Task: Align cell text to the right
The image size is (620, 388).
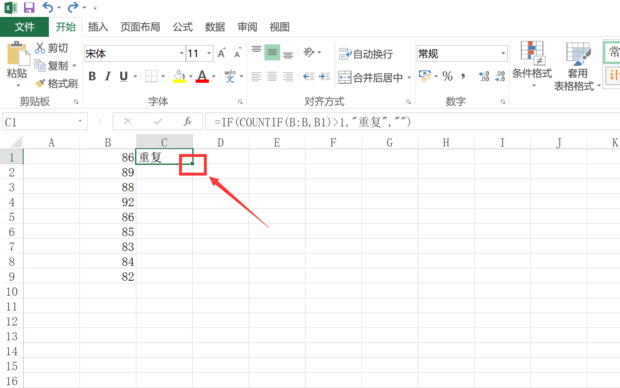Action: point(288,76)
